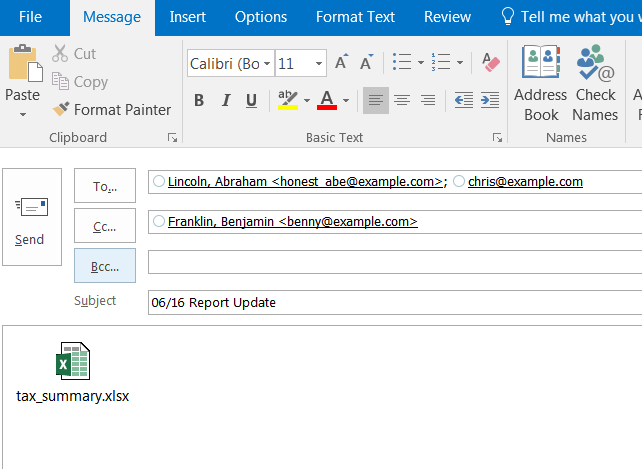Switch to the Message tab

tap(112, 17)
